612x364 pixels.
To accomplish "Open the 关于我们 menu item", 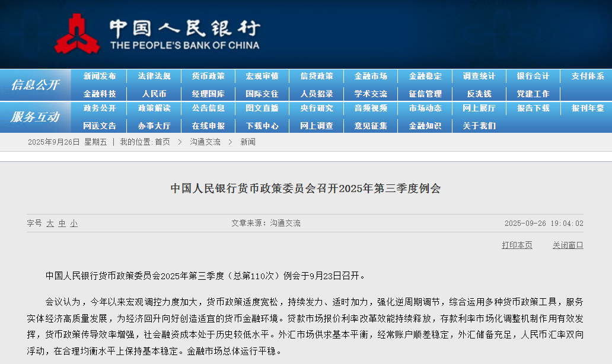I will [x=479, y=126].
